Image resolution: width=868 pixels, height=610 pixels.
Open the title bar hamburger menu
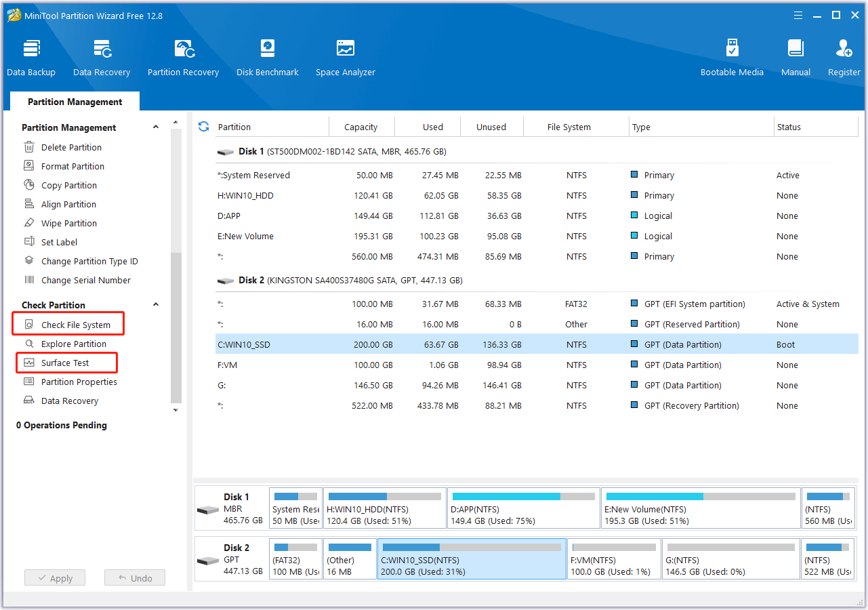[798, 16]
